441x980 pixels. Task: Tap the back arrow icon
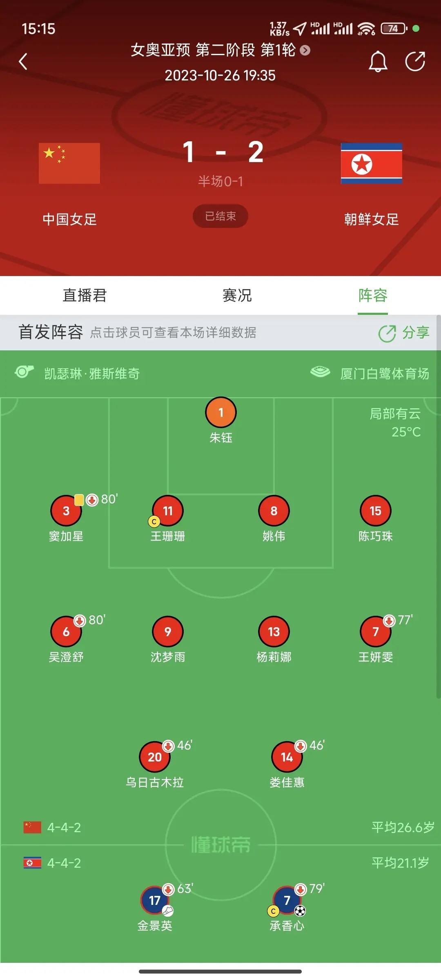click(23, 62)
